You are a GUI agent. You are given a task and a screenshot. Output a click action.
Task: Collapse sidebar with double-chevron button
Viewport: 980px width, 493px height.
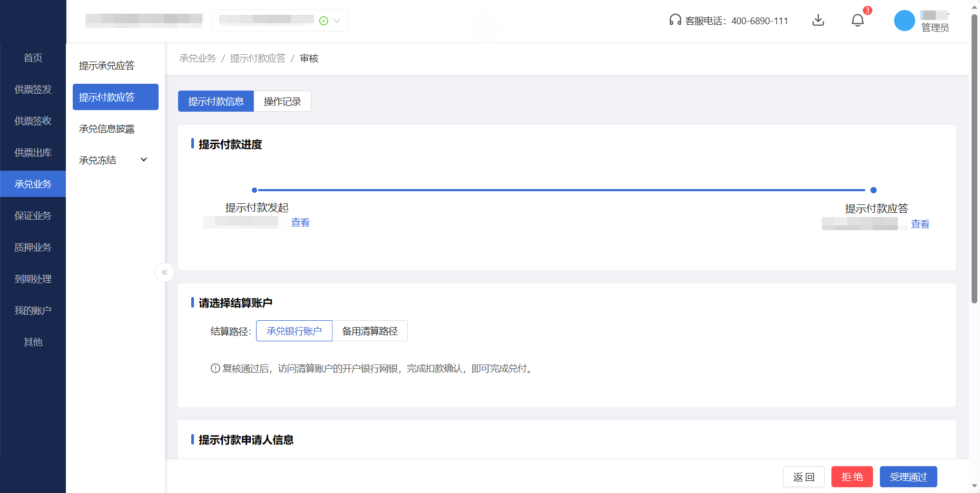point(164,272)
